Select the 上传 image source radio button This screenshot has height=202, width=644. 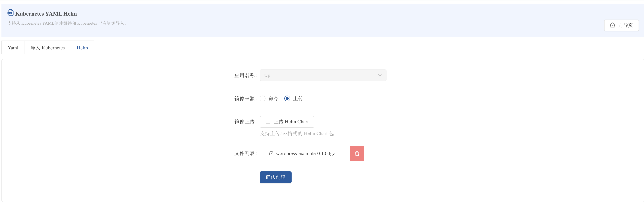(x=287, y=98)
